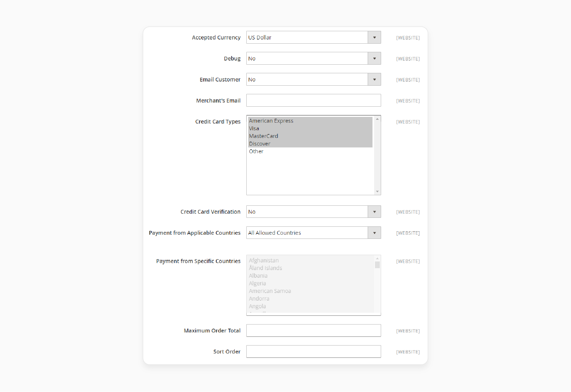Open the Debug dropdown
This screenshot has width=571, height=392.
click(314, 58)
